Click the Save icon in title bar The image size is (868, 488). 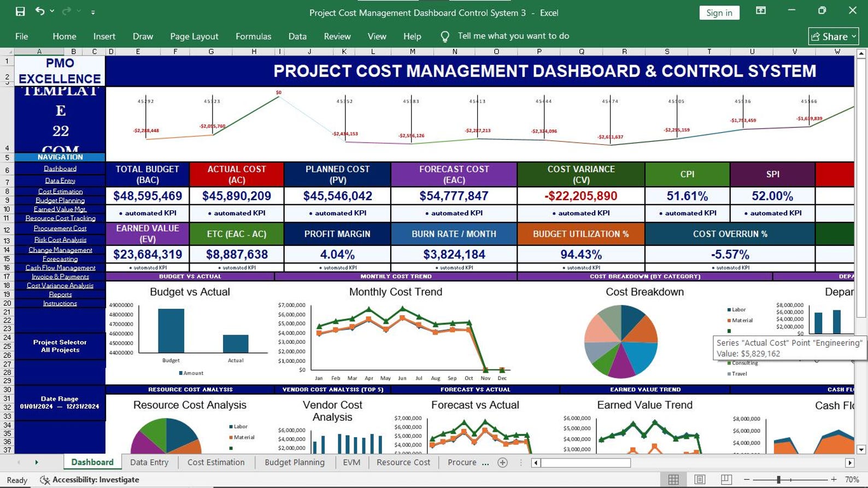[20, 11]
